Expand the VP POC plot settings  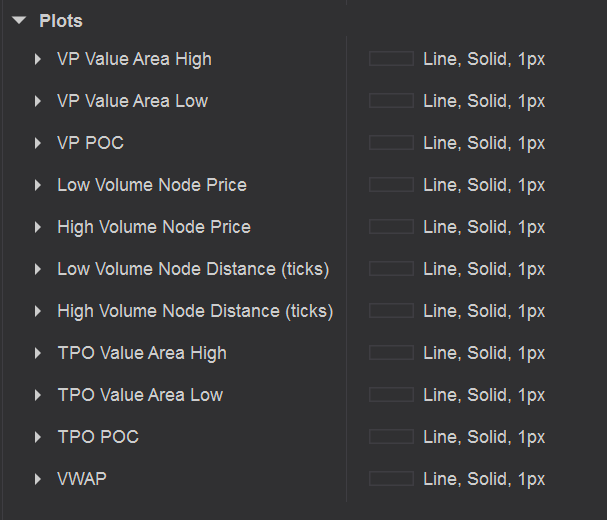[38, 143]
